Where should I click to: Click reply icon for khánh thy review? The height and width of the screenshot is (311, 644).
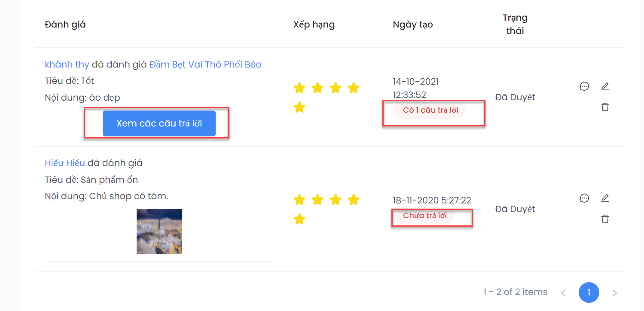click(x=584, y=86)
